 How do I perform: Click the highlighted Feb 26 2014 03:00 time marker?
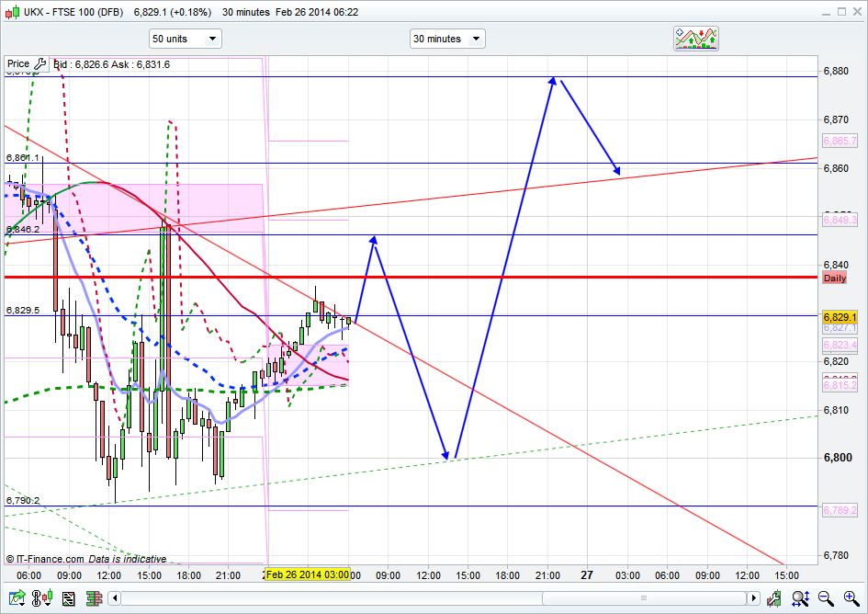click(x=308, y=574)
